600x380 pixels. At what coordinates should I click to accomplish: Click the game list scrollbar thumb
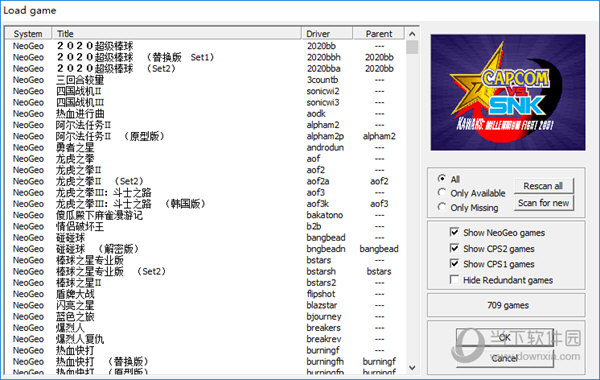tap(412, 47)
